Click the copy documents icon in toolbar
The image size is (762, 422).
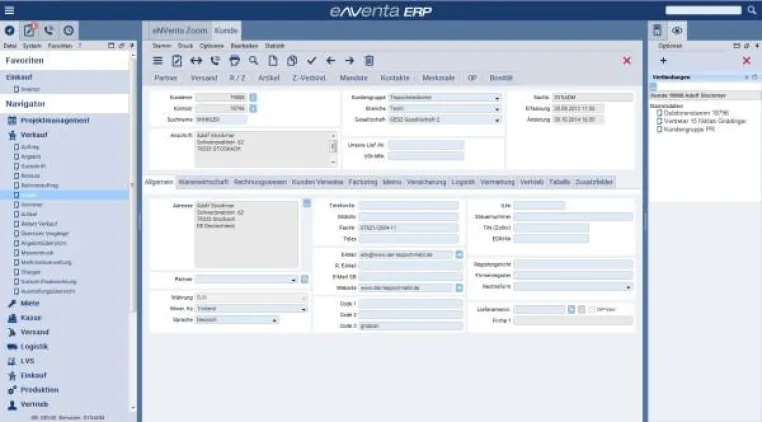pyautogui.click(x=292, y=61)
